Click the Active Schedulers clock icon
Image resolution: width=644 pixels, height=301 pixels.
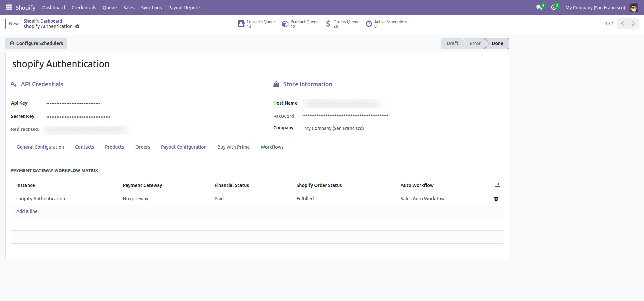(369, 24)
